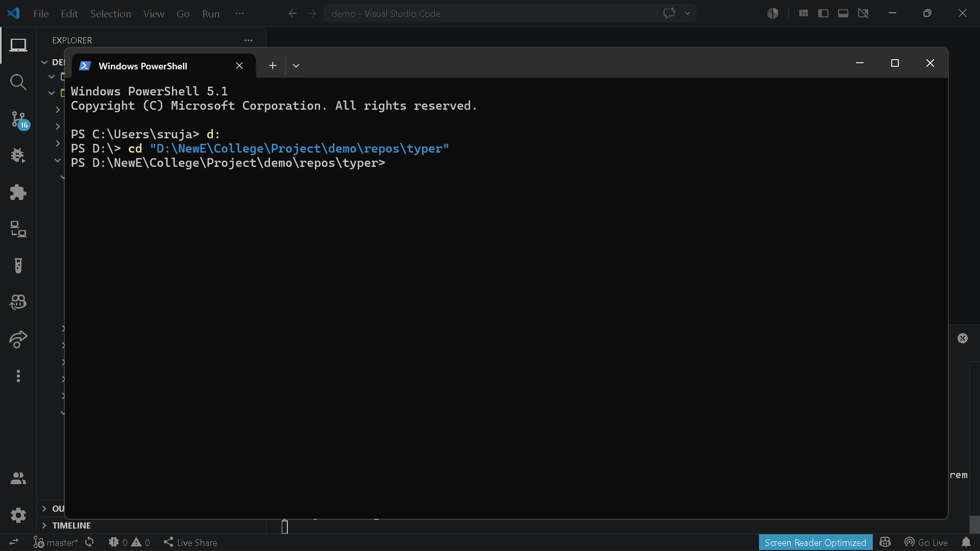Go forward using the navigation arrow
This screenshot has height=551, width=980.
click(x=312, y=13)
